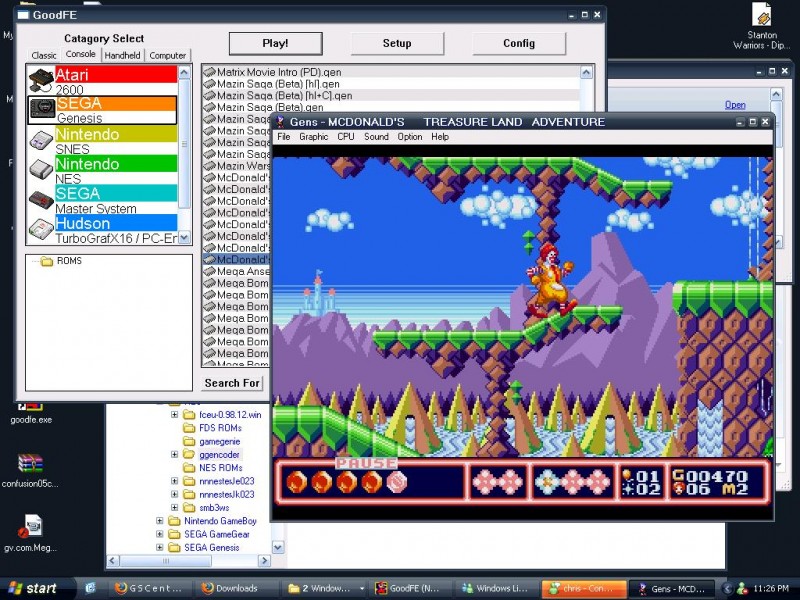This screenshot has width=800, height=600.
Task: Expand the SEGA Genesis tree folder
Action: point(160,548)
